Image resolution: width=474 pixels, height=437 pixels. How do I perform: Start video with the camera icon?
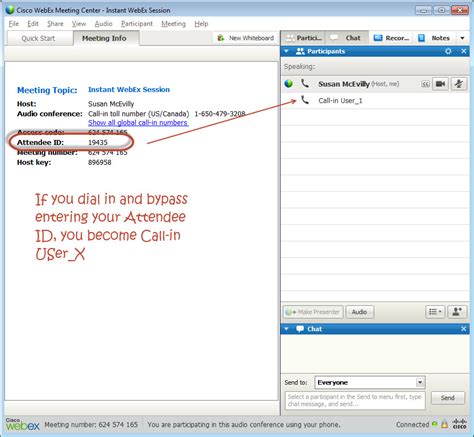440,84
